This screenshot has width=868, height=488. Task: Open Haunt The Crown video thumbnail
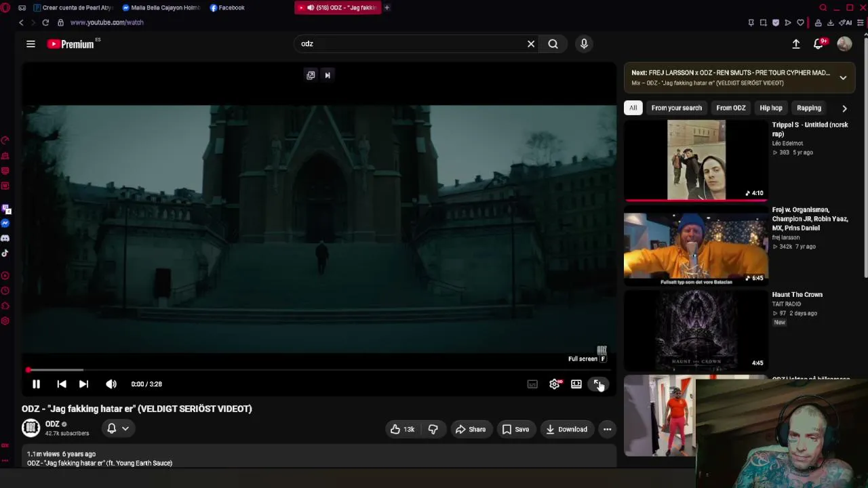coord(696,330)
